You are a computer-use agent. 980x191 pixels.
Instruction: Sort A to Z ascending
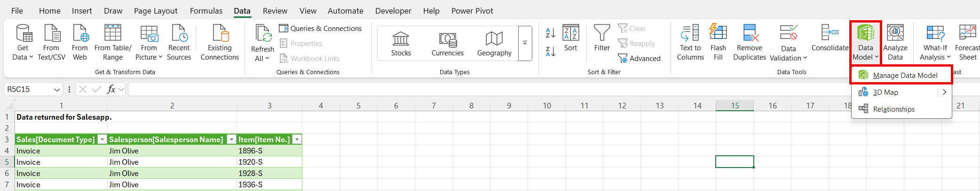[550, 33]
